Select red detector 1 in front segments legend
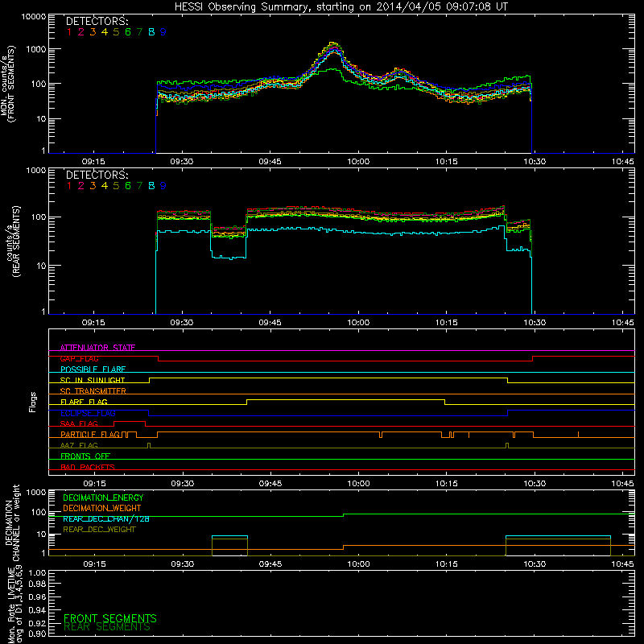Image resolution: width=644 pixels, height=644 pixels. (69, 32)
